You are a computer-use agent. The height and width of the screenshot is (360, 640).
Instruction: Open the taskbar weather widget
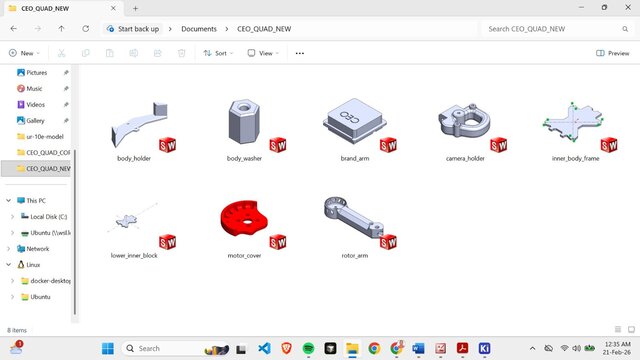click(x=16, y=348)
